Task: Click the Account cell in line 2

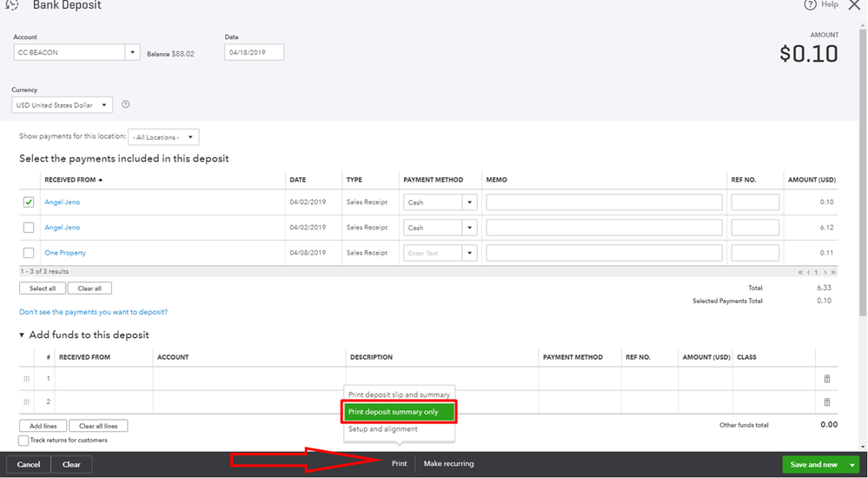Action: (x=249, y=402)
